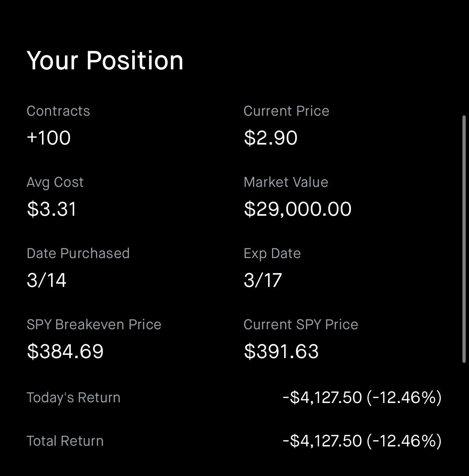The image size is (469, 476).
Task: Select the $384.69 breakeven price value
Action: 65,352
